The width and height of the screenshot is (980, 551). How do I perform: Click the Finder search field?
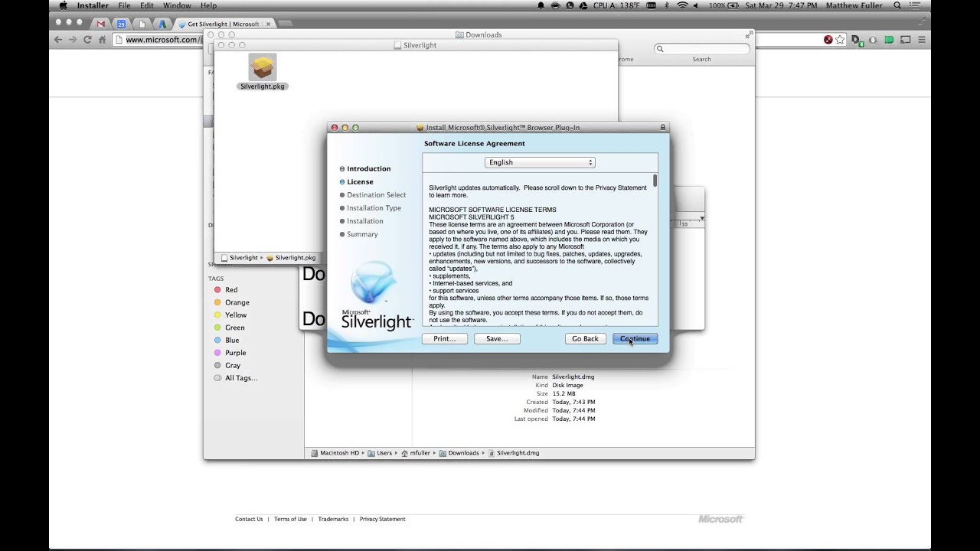pyautogui.click(x=702, y=48)
